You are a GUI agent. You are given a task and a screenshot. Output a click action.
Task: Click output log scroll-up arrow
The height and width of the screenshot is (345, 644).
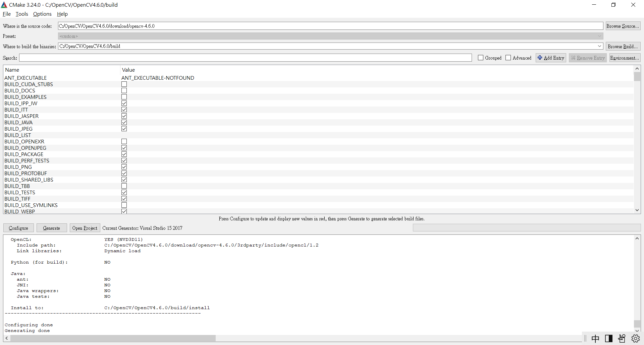637,238
